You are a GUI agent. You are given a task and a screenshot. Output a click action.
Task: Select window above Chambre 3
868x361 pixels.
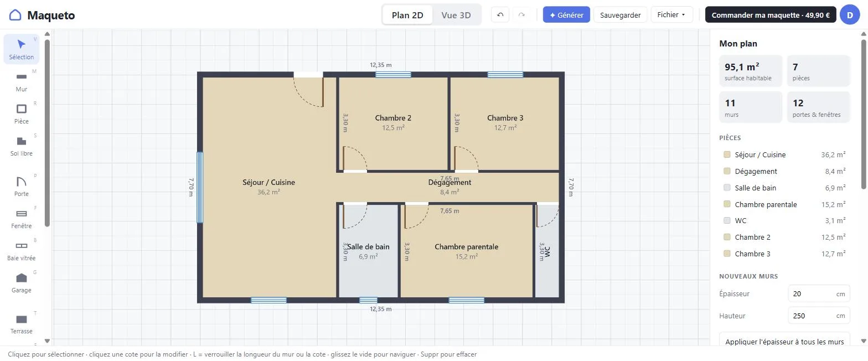[x=505, y=75]
